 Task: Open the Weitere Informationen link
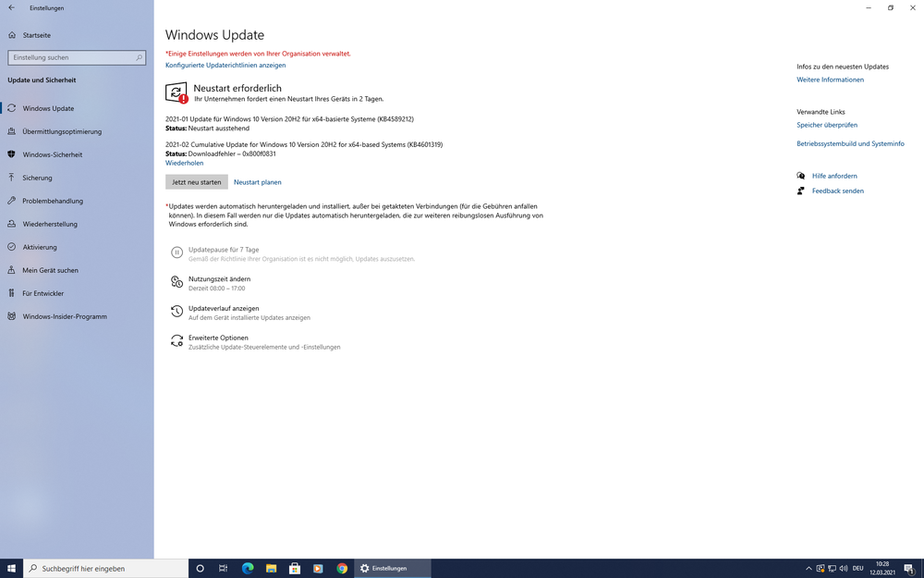tap(830, 80)
